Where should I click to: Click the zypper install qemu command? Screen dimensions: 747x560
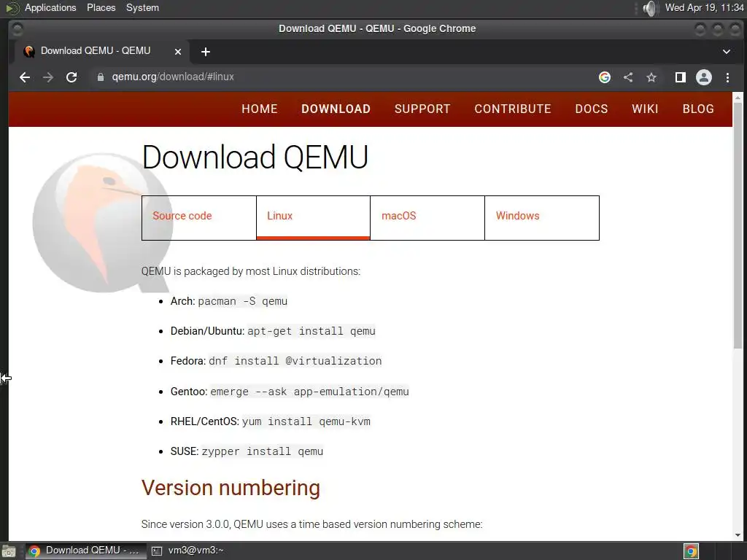point(263,451)
